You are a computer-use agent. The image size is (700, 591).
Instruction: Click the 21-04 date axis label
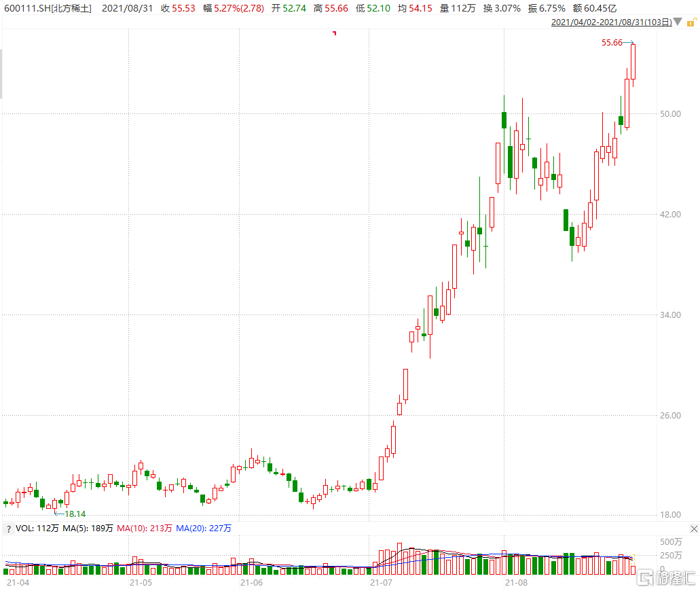tap(18, 583)
